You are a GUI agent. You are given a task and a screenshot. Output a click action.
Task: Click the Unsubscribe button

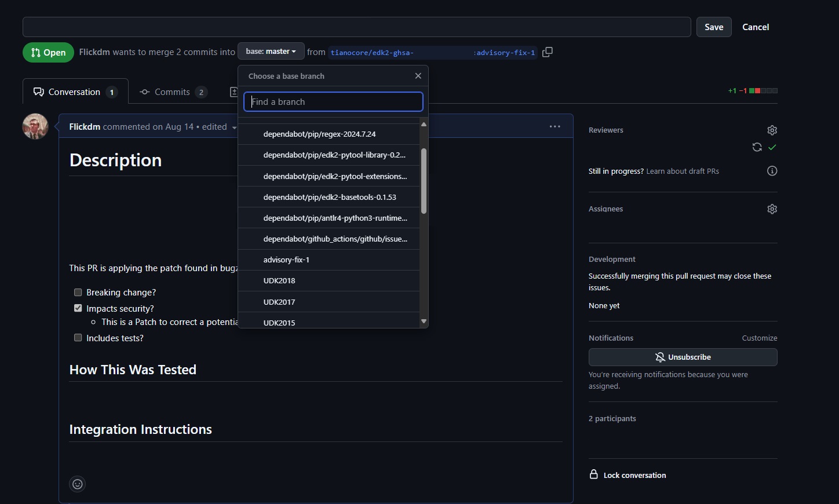(683, 357)
